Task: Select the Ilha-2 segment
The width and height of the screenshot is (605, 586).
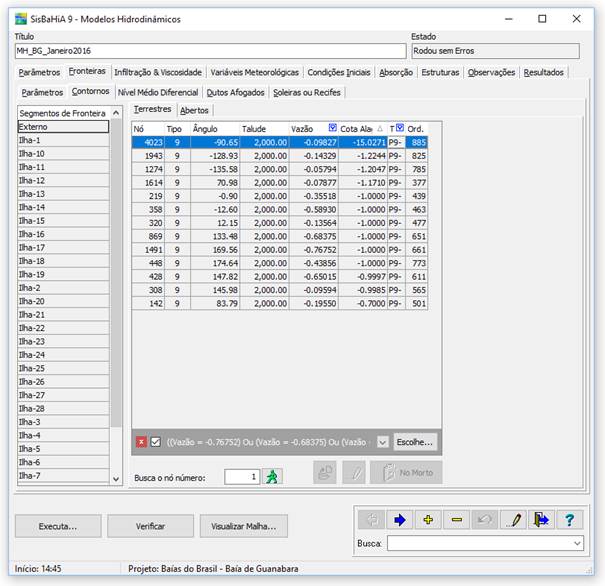Action: coord(64,288)
